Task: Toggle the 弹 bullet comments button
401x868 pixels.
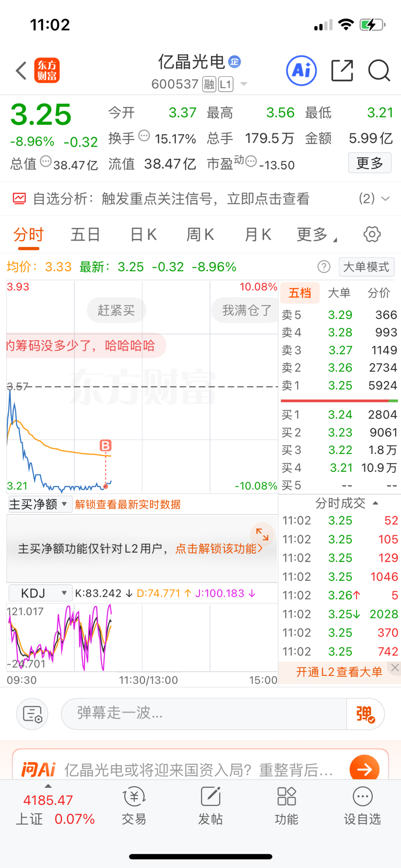Action: [x=365, y=714]
